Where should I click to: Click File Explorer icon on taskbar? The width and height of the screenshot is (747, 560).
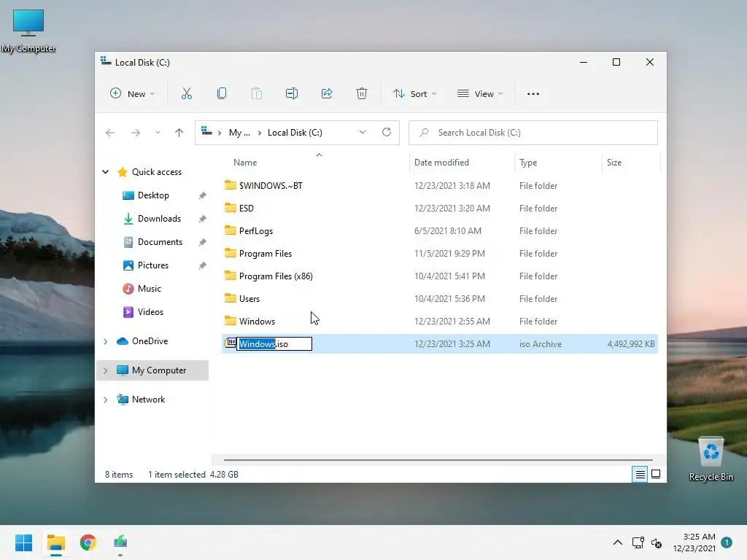(56, 542)
